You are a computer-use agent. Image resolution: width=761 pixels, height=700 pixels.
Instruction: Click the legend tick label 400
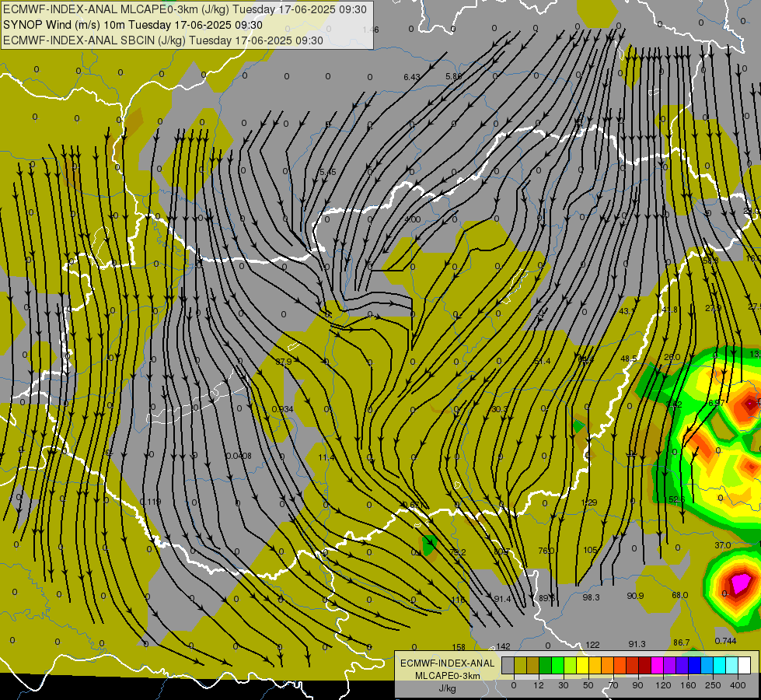pyautogui.click(x=738, y=685)
